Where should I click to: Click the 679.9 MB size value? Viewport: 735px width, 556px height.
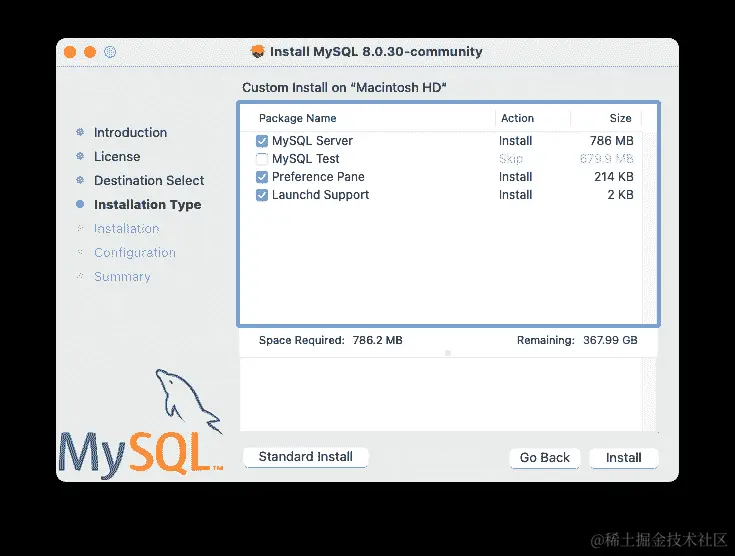tap(607, 159)
